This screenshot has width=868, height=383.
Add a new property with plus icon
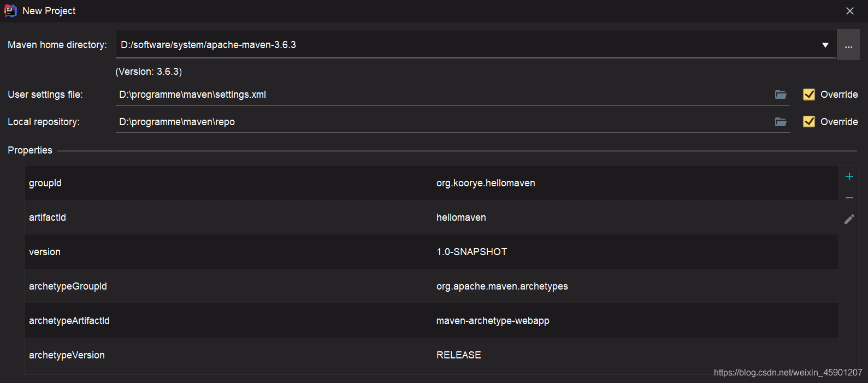pos(849,176)
